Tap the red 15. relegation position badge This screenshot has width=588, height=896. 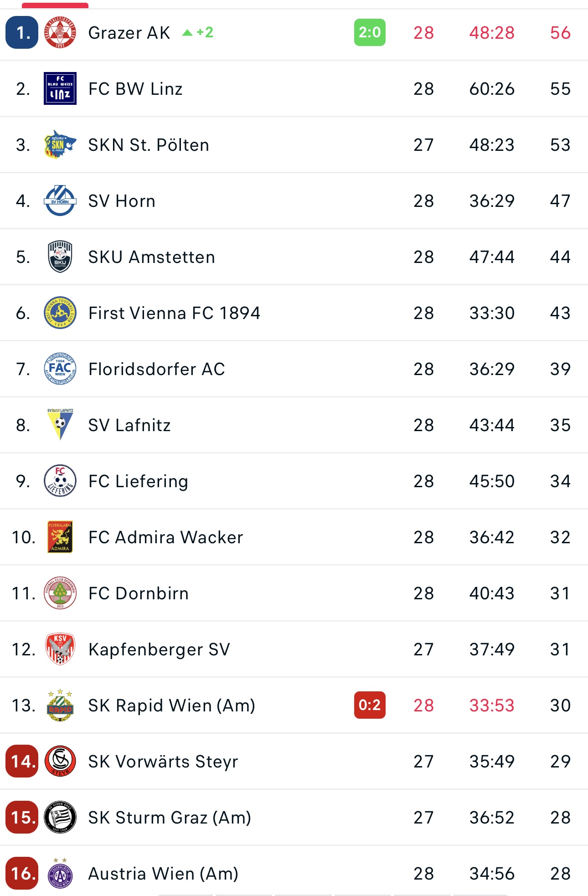(x=22, y=817)
